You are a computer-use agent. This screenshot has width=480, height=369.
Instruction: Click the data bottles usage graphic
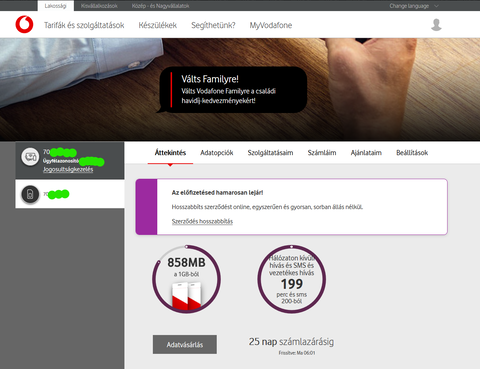coord(187,295)
